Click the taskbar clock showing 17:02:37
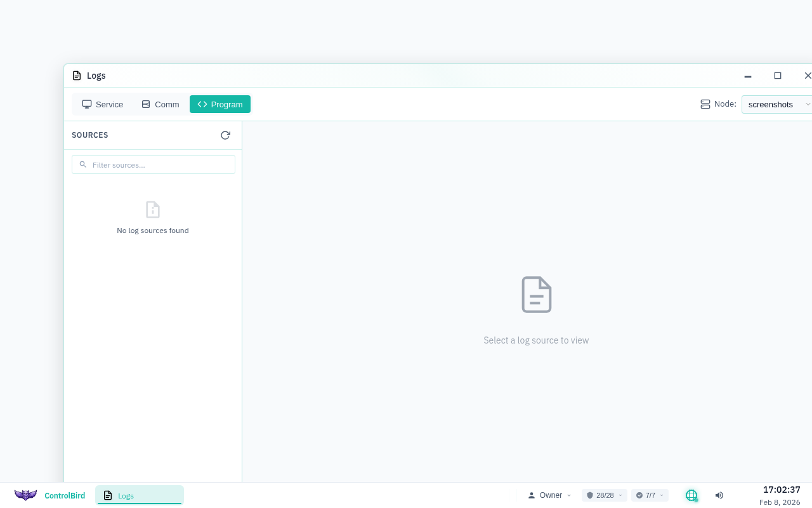The width and height of the screenshot is (812, 508). tap(782, 490)
